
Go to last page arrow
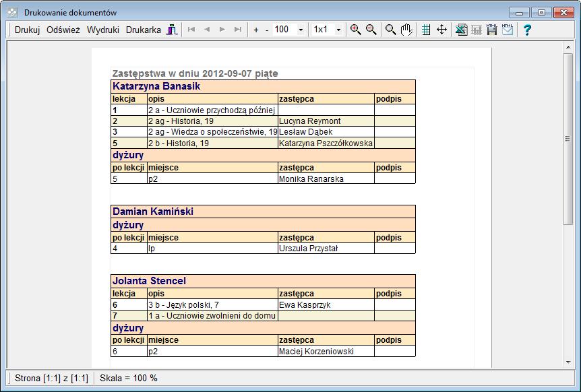pos(238,29)
